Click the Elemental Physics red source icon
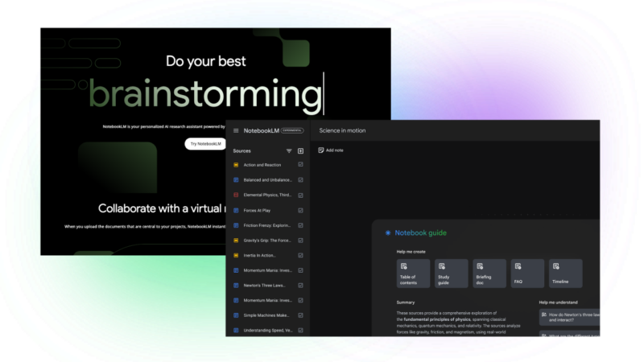644x362 pixels. (x=236, y=195)
